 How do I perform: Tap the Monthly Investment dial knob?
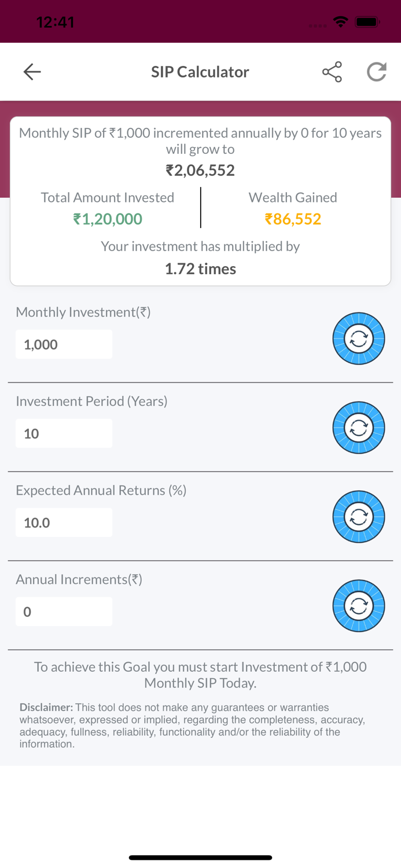(359, 339)
